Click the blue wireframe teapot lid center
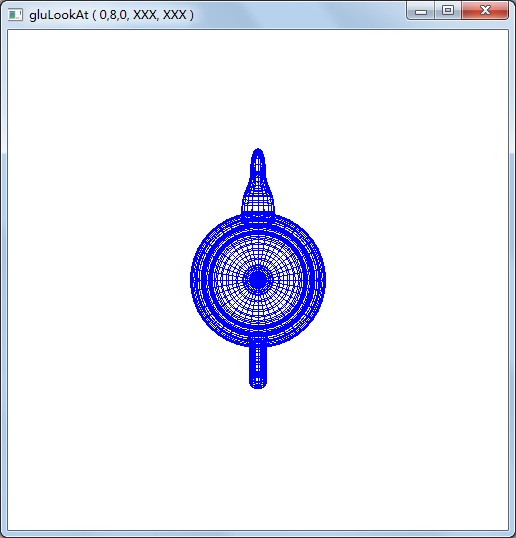The image size is (516, 538). [258, 280]
